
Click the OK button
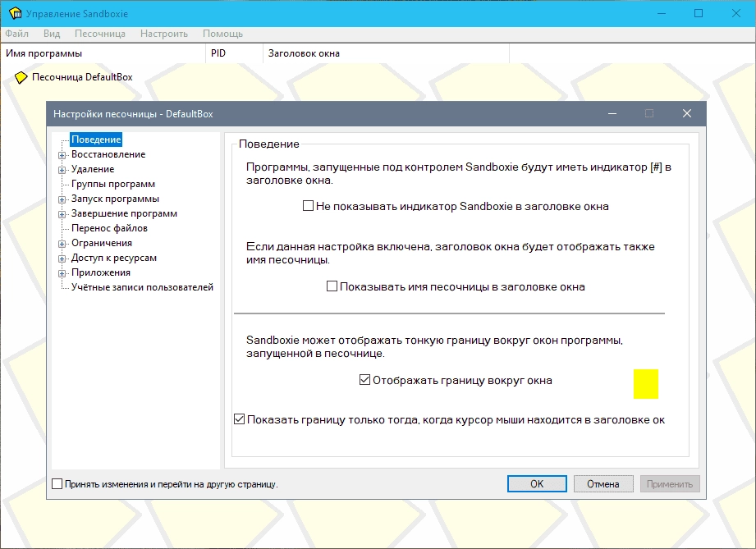point(537,484)
